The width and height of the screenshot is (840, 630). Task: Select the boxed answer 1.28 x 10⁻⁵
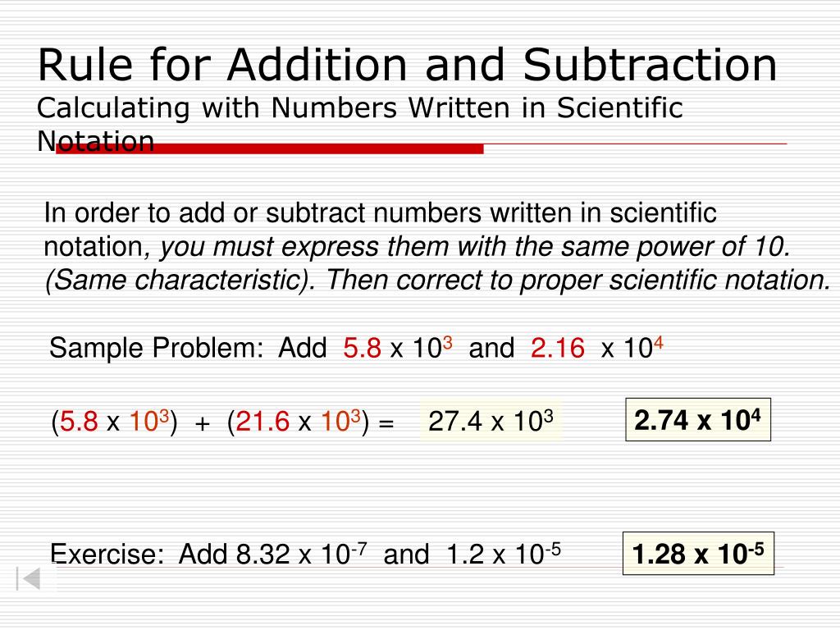(698, 554)
